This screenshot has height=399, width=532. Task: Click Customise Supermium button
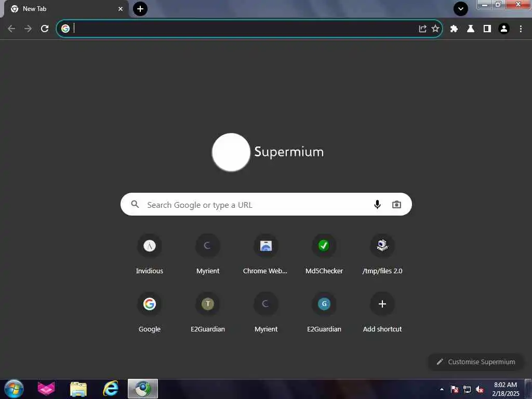click(x=476, y=362)
